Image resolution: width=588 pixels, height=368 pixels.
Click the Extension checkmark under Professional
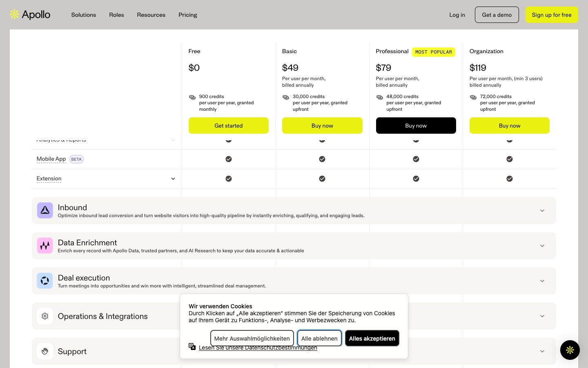click(416, 179)
